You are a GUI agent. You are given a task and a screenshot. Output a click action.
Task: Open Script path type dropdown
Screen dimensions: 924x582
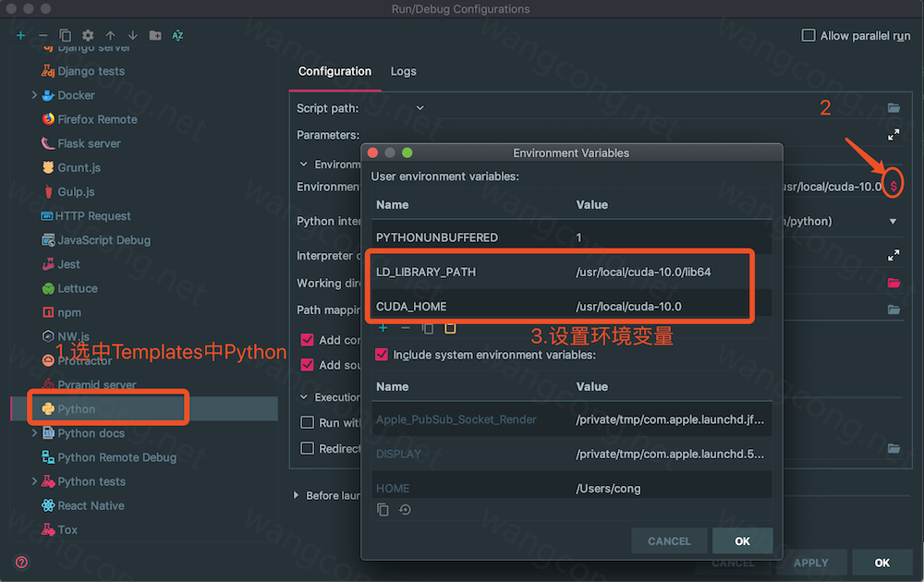(x=420, y=108)
